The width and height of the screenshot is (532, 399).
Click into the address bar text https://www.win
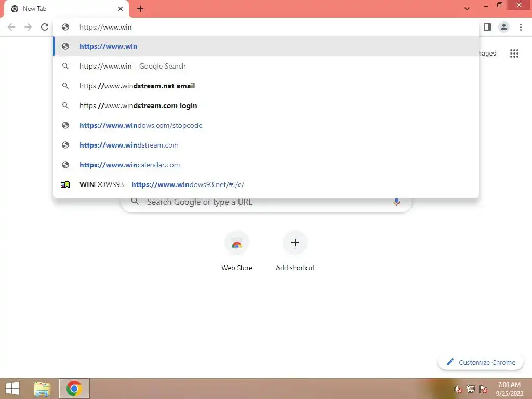[105, 27]
